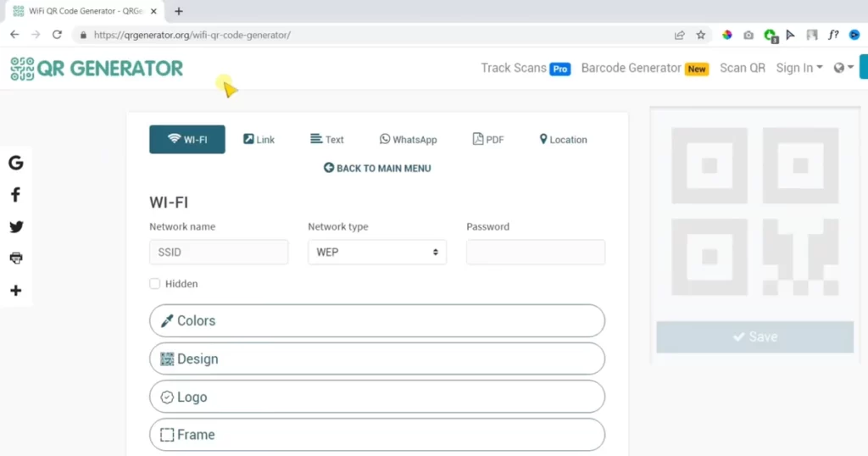Click the Save button
Viewport: 868px width, 456px height.
(x=755, y=337)
